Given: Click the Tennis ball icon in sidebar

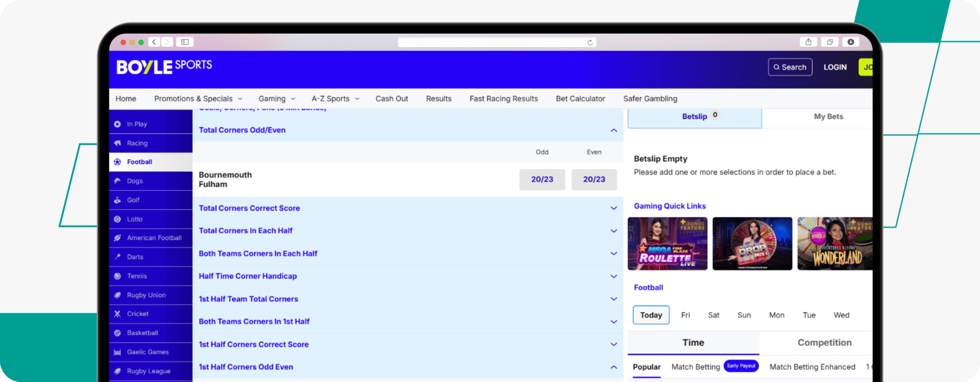Looking at the screenshot, I should (x=117, y=276).
